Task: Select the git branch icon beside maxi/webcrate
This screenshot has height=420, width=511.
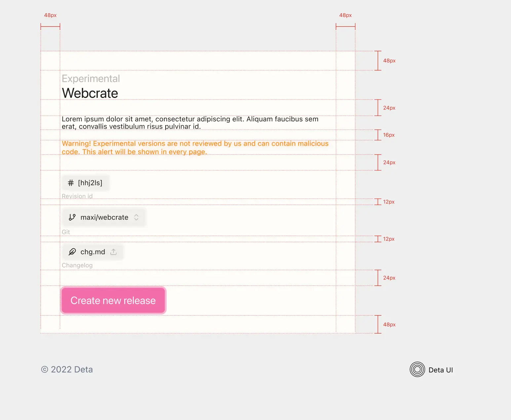Action: pos(72,217)
